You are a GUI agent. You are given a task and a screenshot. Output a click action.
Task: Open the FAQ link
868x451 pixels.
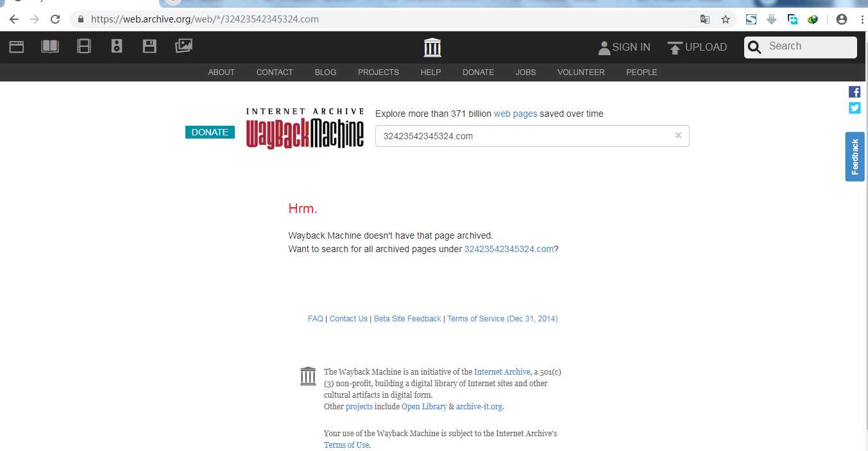[x=316, y=319]
